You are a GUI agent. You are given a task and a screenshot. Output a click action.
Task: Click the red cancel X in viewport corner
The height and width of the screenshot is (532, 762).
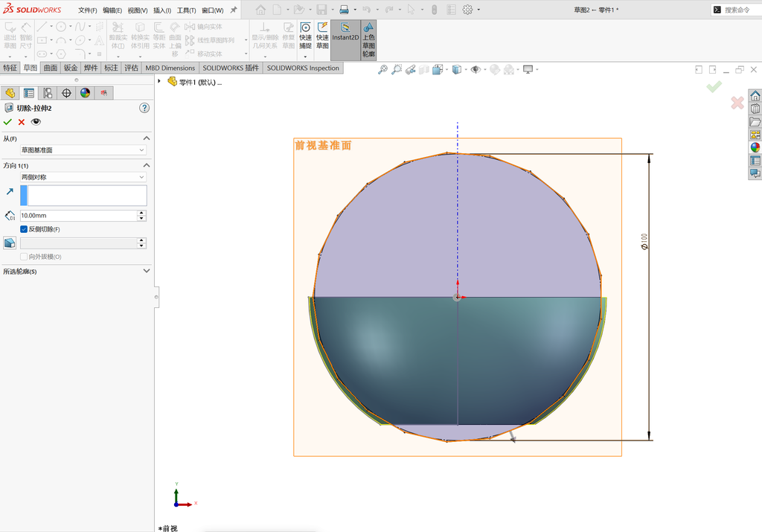pos(737,102)
